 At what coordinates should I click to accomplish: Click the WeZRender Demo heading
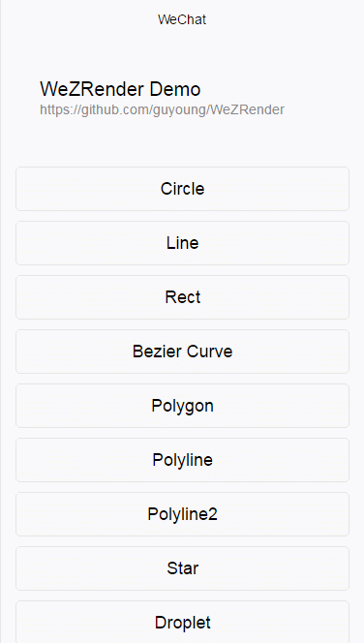click(120, 89)
